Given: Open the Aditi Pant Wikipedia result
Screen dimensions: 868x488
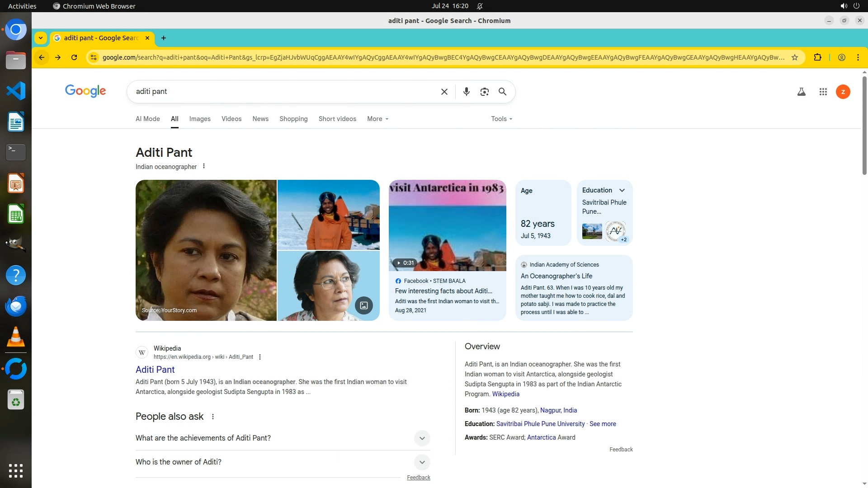Looking at the screenshot, I should pyautogui.click(x=155, y=370).
